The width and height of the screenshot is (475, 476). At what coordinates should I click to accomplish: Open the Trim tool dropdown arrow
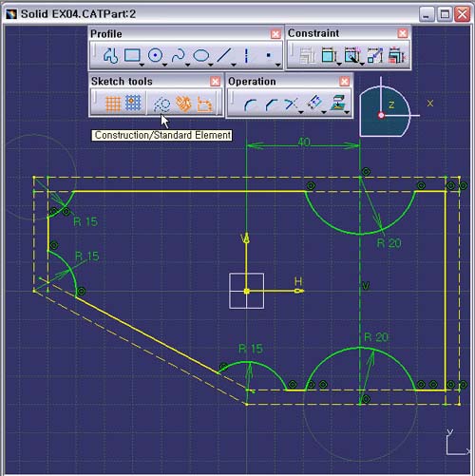coord(301,112)
